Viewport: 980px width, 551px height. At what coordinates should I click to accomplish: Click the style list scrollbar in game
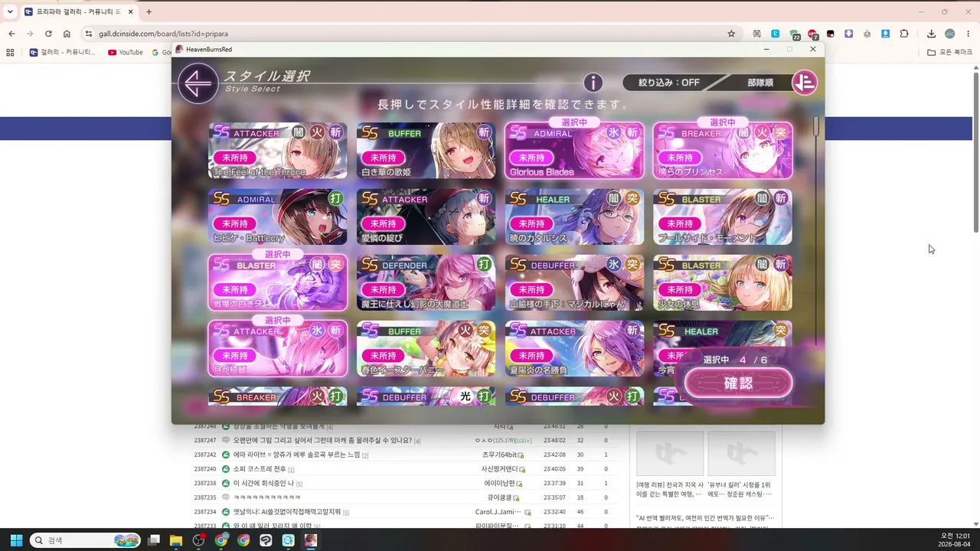[x=816, y=127]
